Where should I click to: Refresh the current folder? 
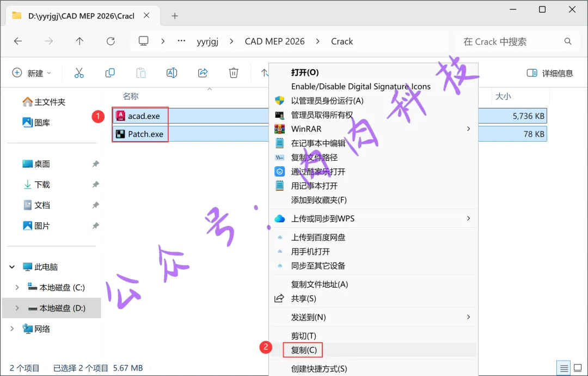(111, 41)
